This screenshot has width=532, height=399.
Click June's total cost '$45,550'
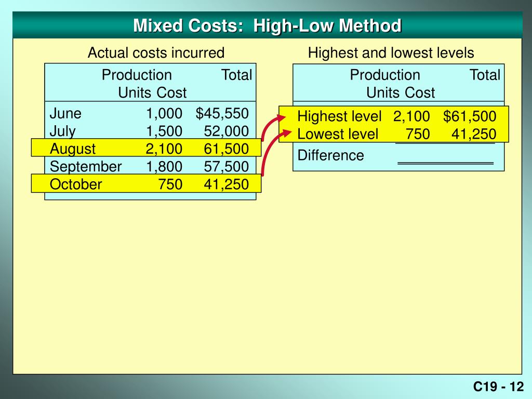[222, 114]
